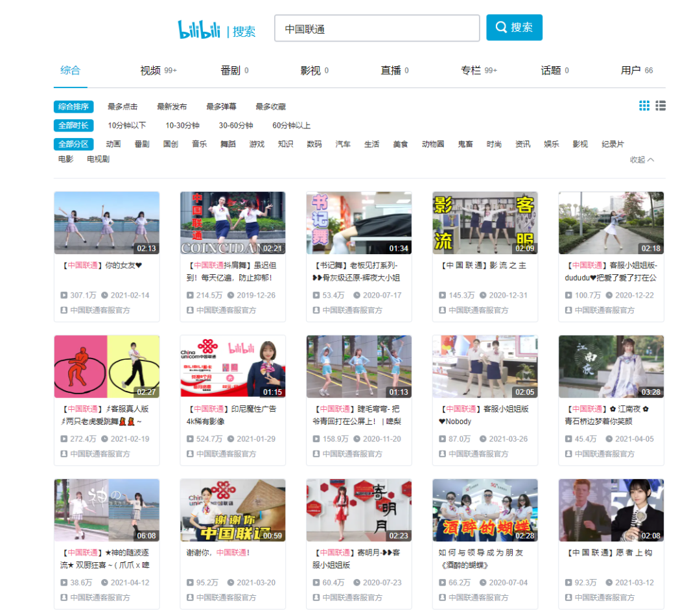
Task: Click play count icon beside 307.1万
Action: tap(64, 295)
